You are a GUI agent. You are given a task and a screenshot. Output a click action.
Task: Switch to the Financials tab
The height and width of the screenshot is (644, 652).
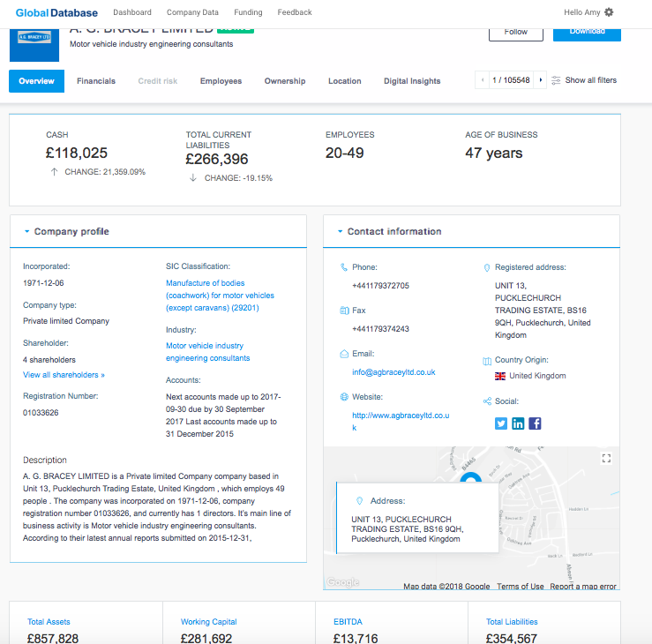coord(96,81)
